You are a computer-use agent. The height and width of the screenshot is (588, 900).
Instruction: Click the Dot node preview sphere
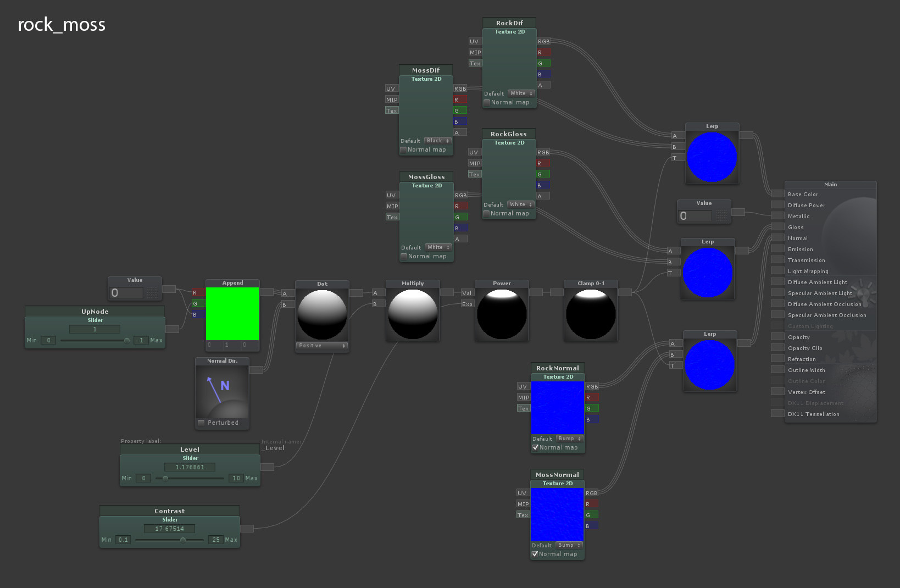click(321, 313)
